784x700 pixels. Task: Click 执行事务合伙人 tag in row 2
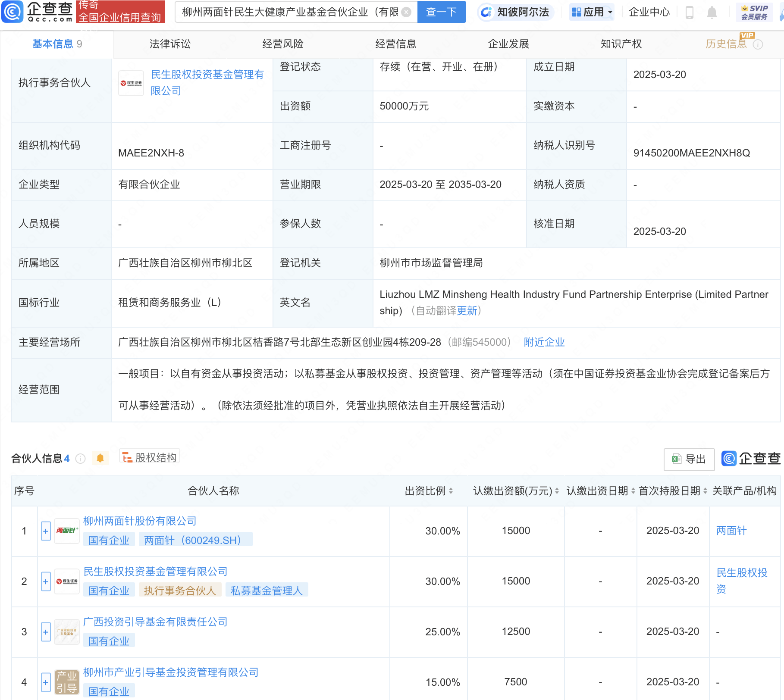[180, 591]
